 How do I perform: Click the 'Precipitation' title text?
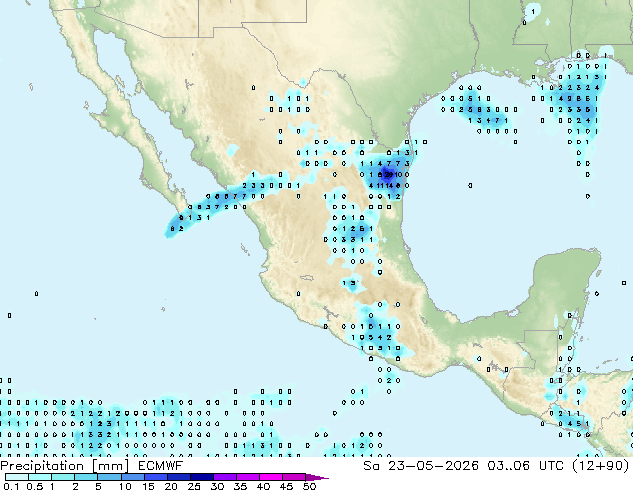pos(42,466)
